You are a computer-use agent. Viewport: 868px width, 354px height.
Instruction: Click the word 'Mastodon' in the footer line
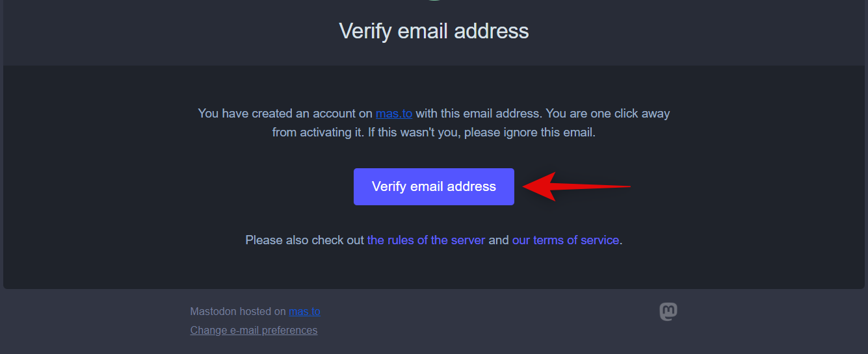point(213,311)
